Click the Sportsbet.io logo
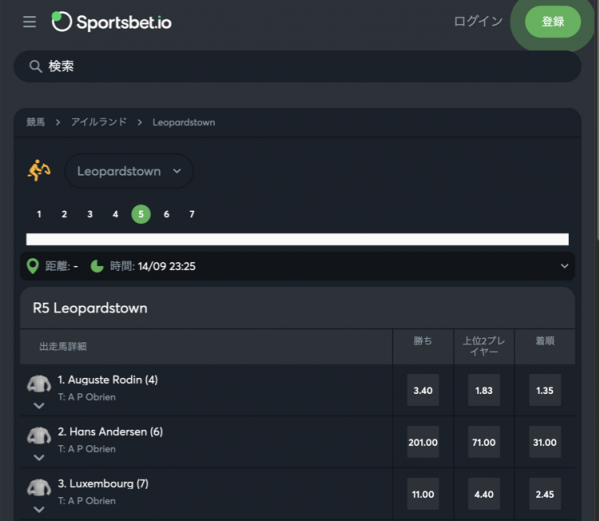Screen dimensions: 600x521 click(111, 22)
